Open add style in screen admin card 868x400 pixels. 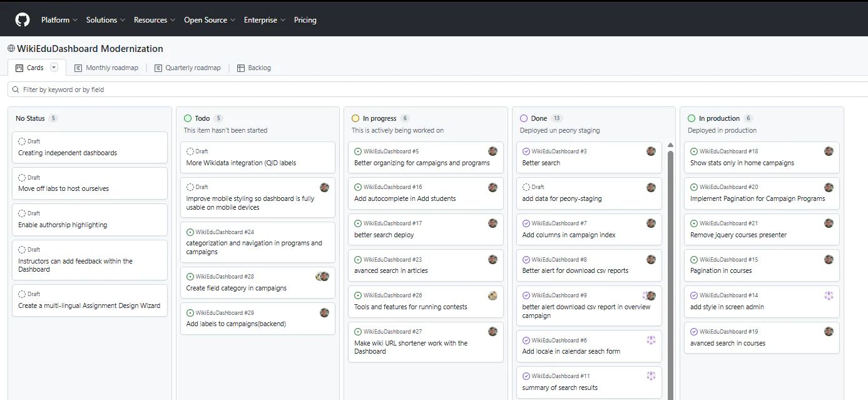point(762,301)
